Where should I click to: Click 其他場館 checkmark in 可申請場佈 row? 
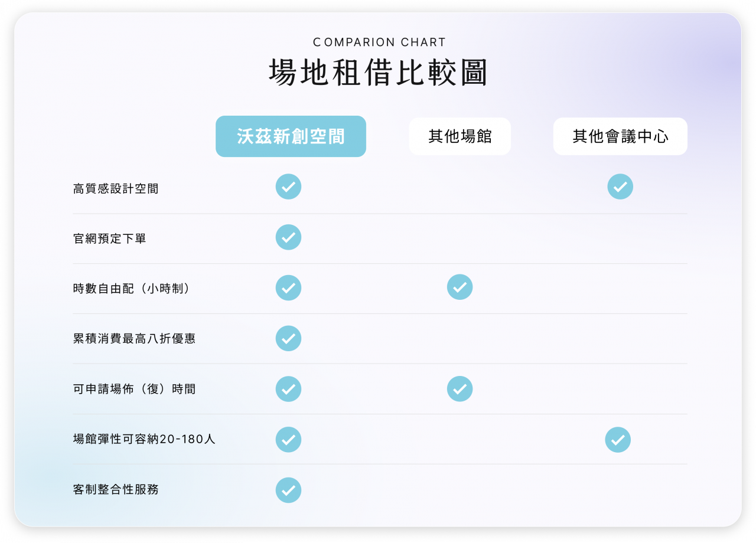tap(460, 389)
